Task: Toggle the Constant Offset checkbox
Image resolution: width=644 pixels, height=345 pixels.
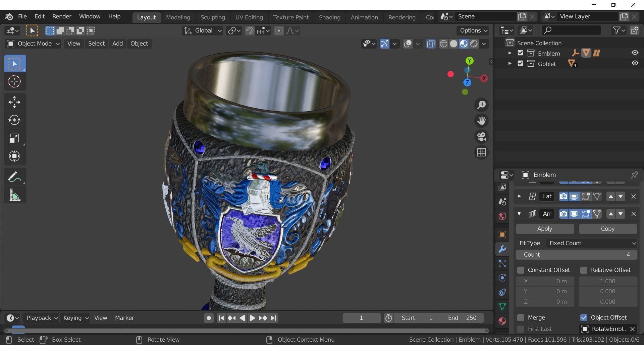Action: pos(521,270)
